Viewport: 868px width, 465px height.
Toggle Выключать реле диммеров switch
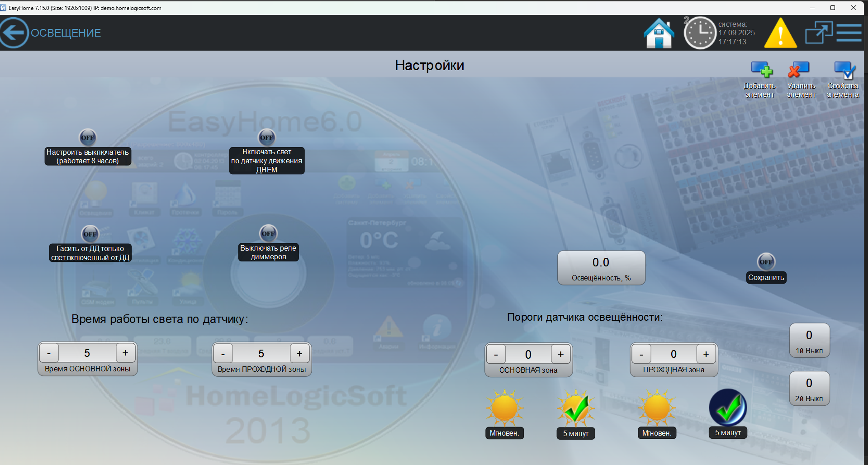pos(268,233)
